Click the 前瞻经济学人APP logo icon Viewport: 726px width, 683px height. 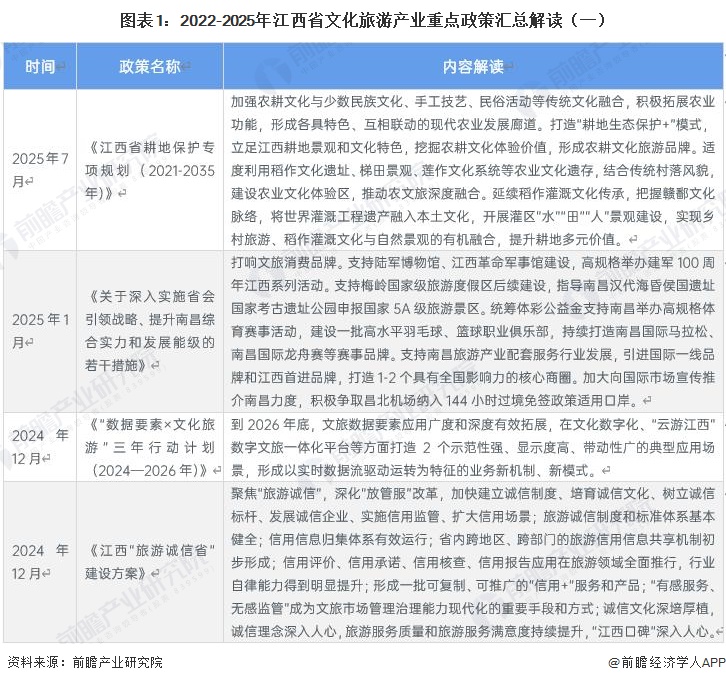tap(612, 662)
